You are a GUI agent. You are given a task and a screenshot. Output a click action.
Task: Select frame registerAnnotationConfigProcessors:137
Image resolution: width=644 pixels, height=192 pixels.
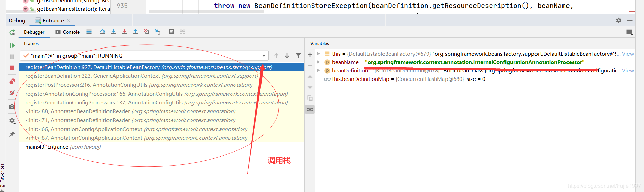tap(161, 102)
